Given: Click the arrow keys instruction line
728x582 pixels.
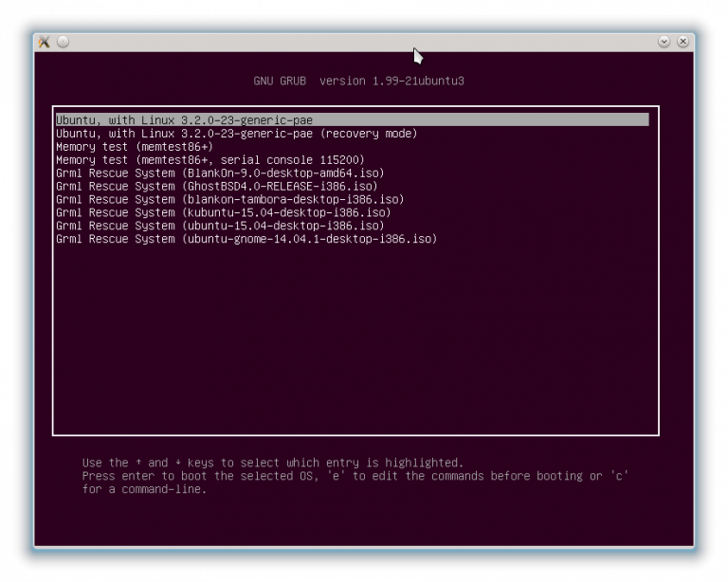Looking at the screenshot, I should [273, 463].
